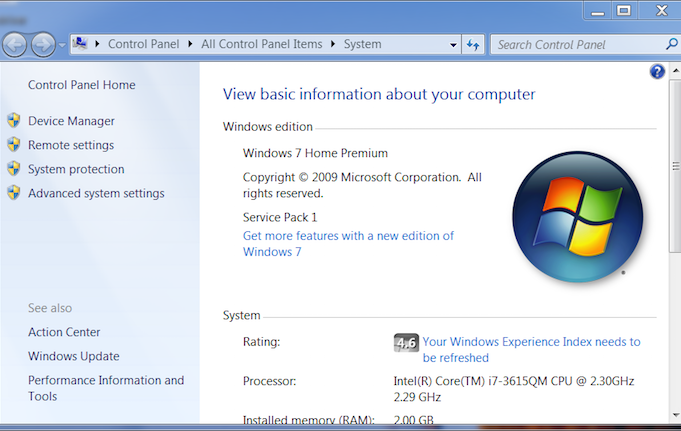Close the System window
Image resolution: width=681 pixels, height=431 pixels.
click(x=661, y=10)
